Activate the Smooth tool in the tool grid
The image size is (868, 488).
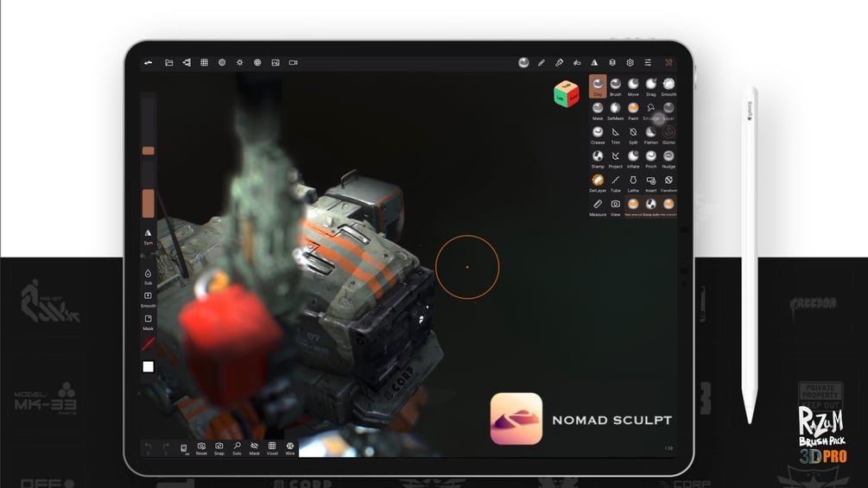click(x=668, y=86)
